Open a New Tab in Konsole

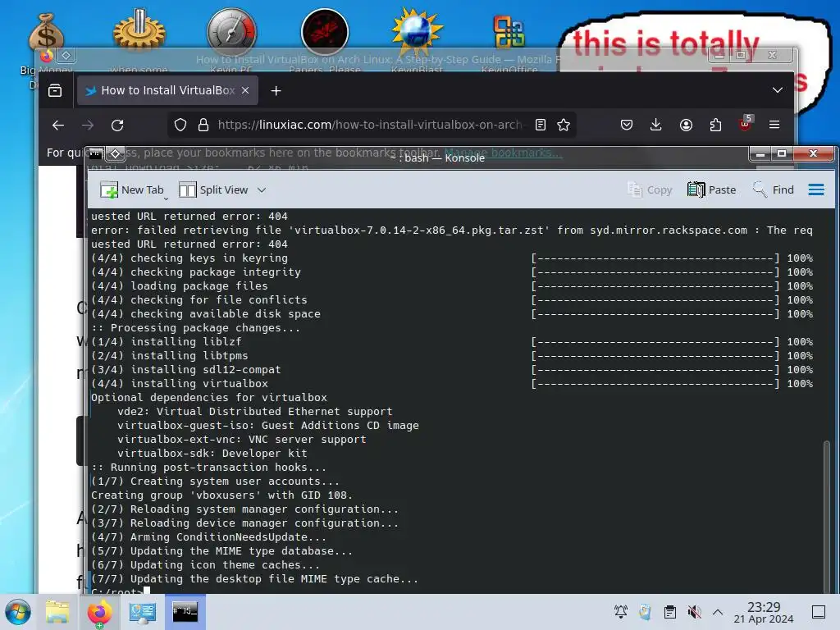(132, 189)
